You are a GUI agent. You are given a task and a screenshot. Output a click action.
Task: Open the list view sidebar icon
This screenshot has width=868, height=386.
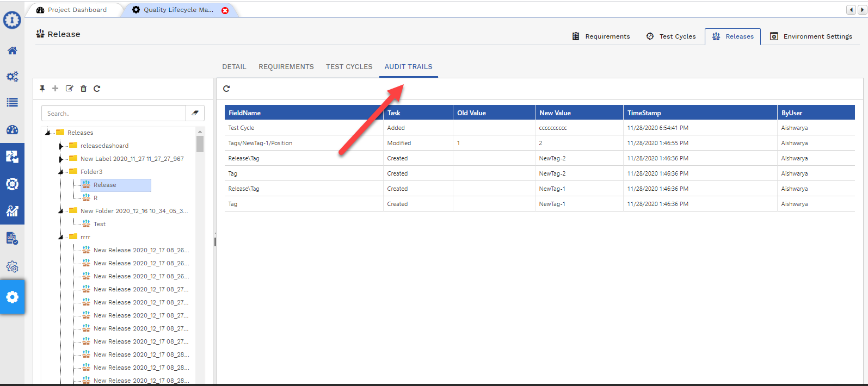point(12,102)
